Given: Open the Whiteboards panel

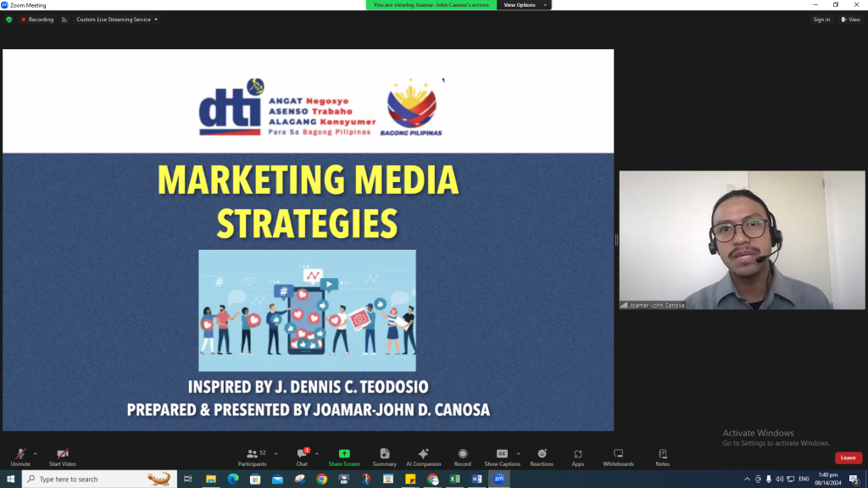Looking at the screenshot, I should point(619,457).
